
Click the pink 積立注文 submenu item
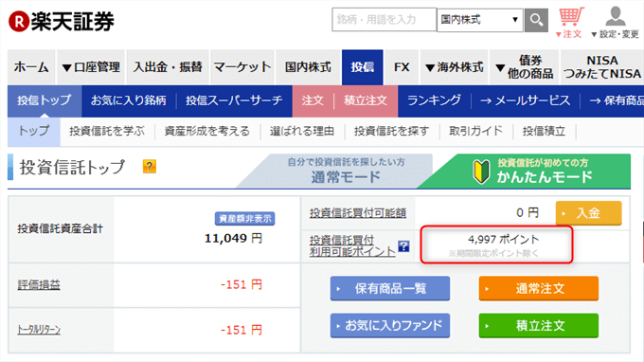pyautogui.click(x=366, y=100)
